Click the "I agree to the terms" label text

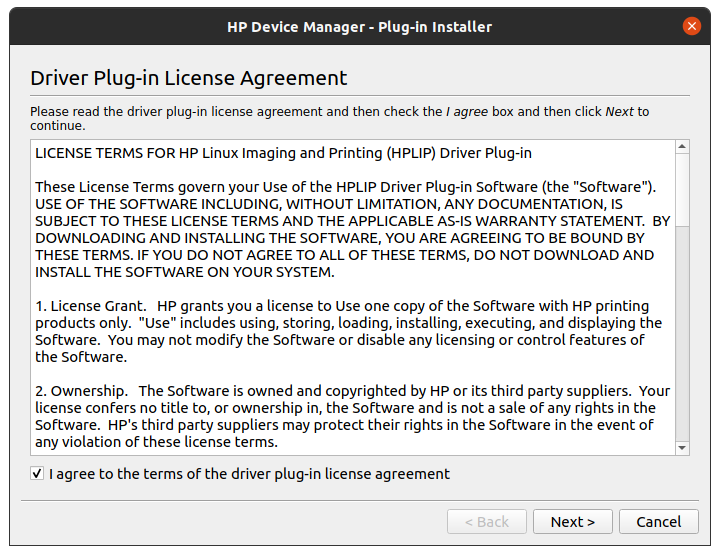(x=249, y=474)
